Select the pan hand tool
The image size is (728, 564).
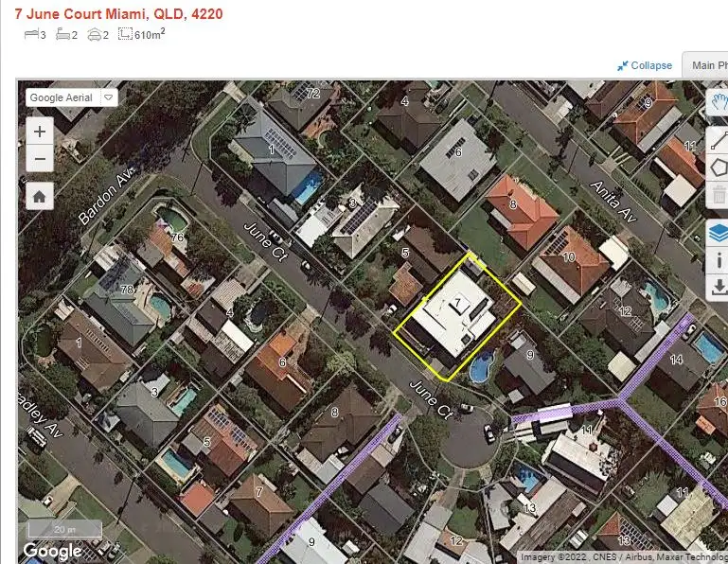click(718, 101)
